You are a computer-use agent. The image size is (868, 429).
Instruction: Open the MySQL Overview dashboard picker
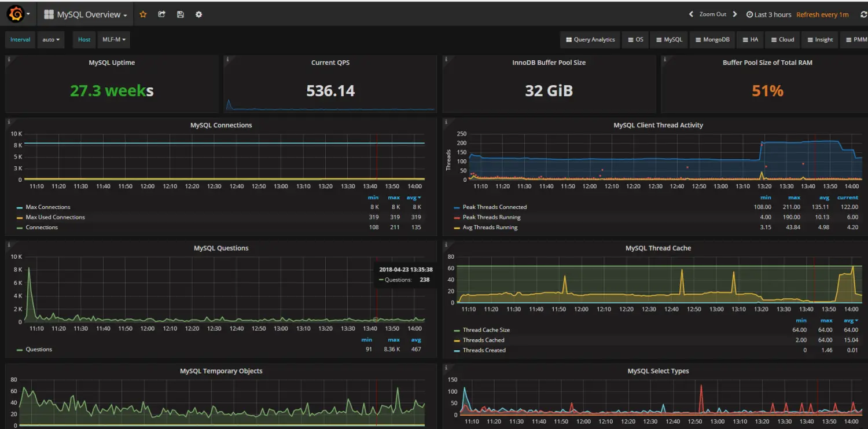click(x=86, y=14)
